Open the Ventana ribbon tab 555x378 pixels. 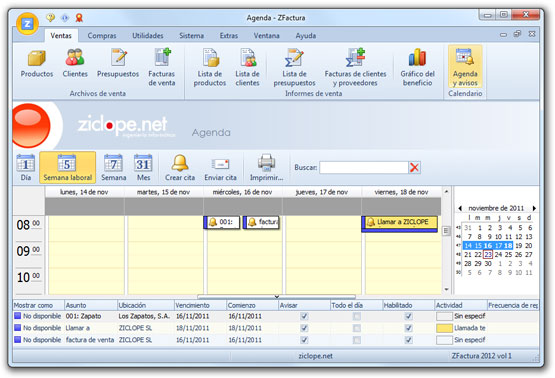tap(266, 36)
